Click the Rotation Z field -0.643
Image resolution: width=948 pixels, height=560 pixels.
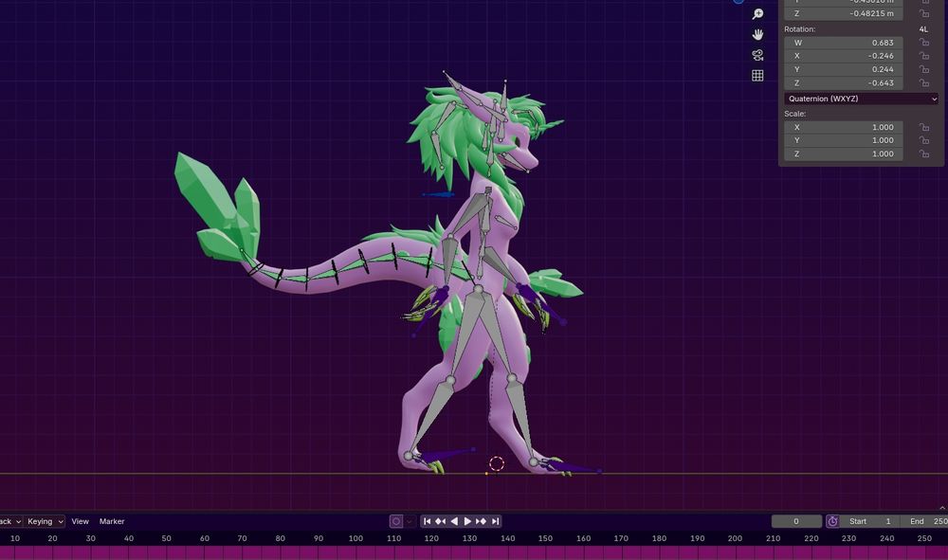(844, 82)
